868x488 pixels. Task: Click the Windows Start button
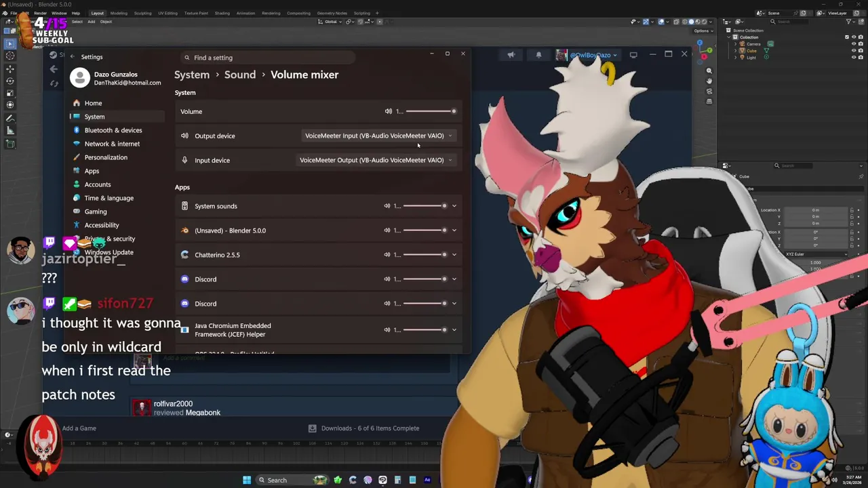(x=247, y=480)
